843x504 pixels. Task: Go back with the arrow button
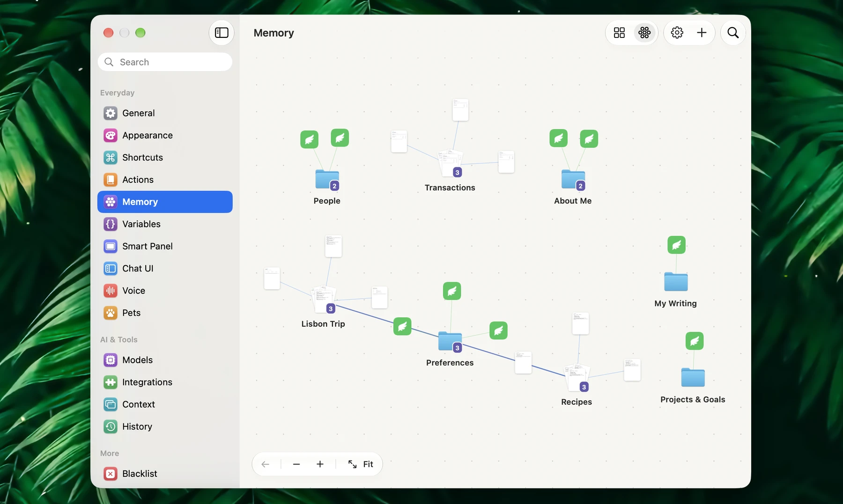pos(266,464)
